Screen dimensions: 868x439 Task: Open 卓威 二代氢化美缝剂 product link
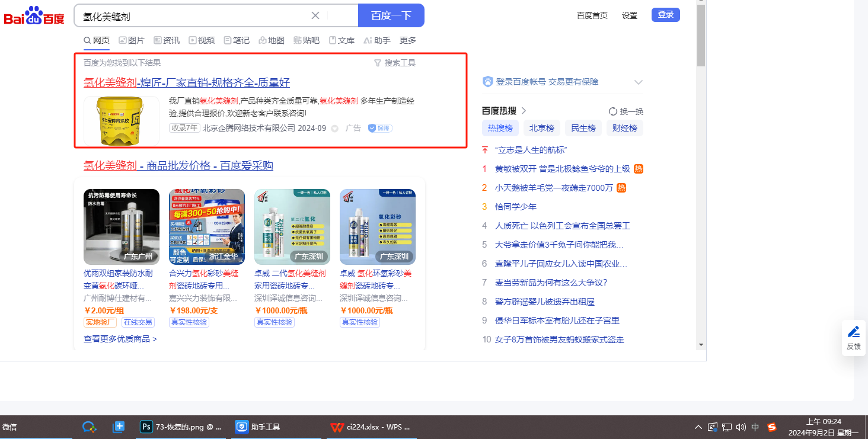pos(290,280)
